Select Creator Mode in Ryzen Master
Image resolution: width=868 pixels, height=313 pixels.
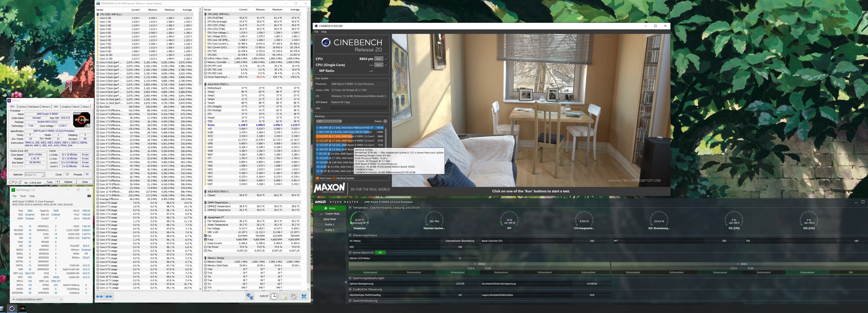[330, 214]
